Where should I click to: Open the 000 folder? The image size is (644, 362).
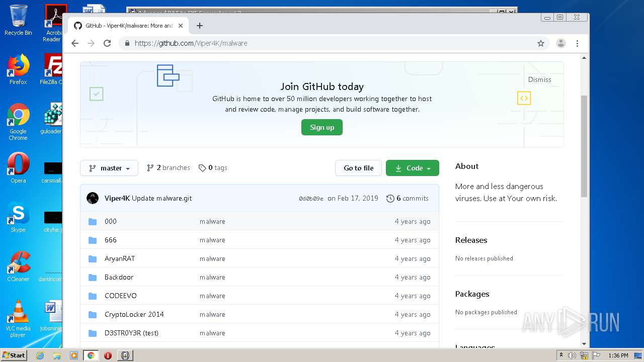(111, 221)
